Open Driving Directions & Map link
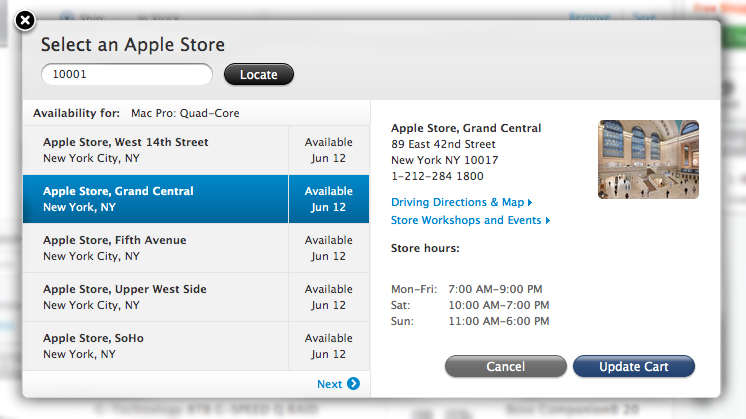The width and height of the screenshot is (746, 419). click(x=461, y=202)
